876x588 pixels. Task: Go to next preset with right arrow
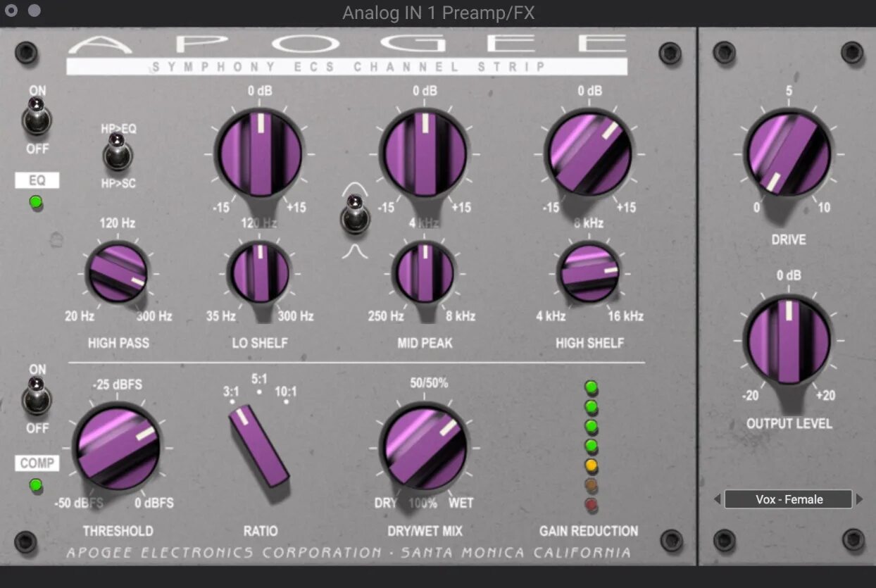coord(859,499)
